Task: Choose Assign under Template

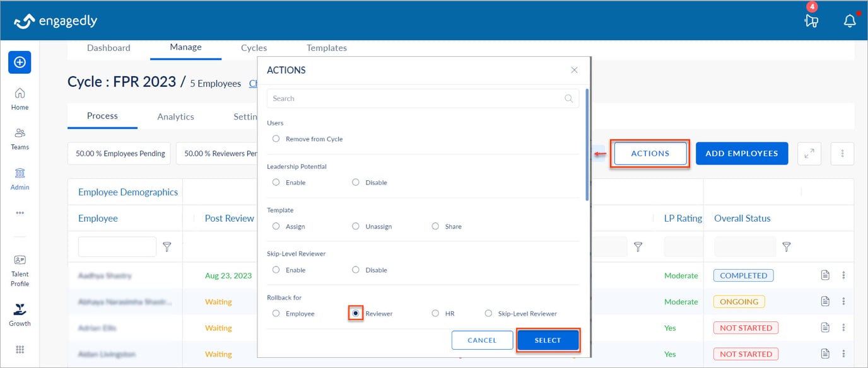Action: pyautogui.click(x=276, y=226)
